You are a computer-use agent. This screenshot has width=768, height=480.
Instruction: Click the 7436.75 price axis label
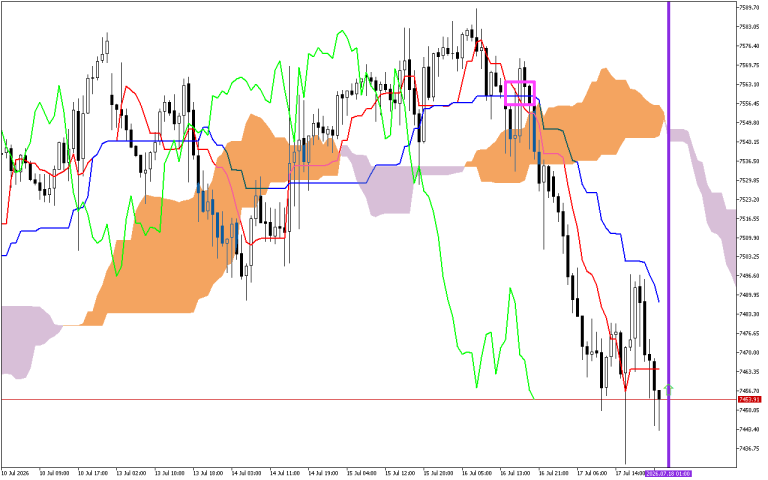point(749,449)
